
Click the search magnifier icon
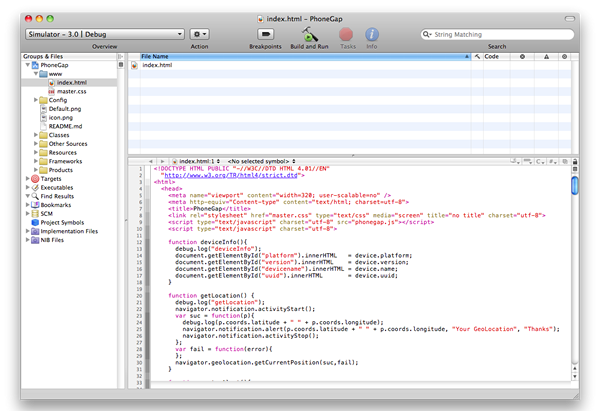(x=426, y=34)
